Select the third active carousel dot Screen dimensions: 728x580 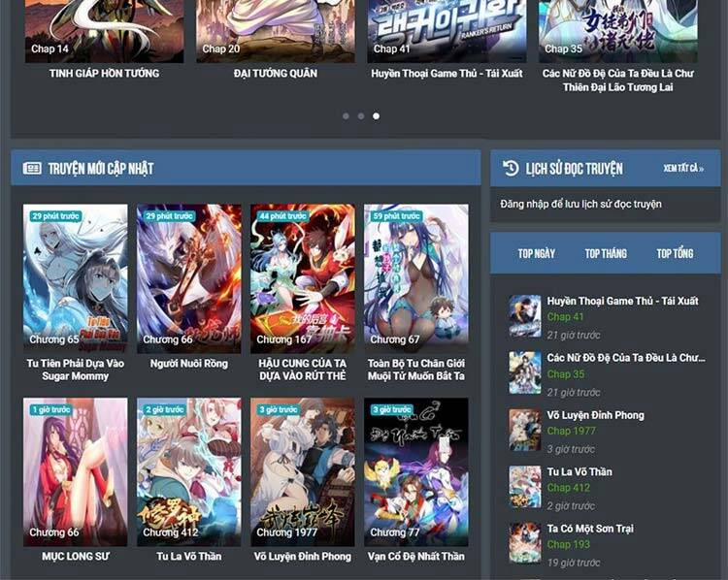(376, 116)
